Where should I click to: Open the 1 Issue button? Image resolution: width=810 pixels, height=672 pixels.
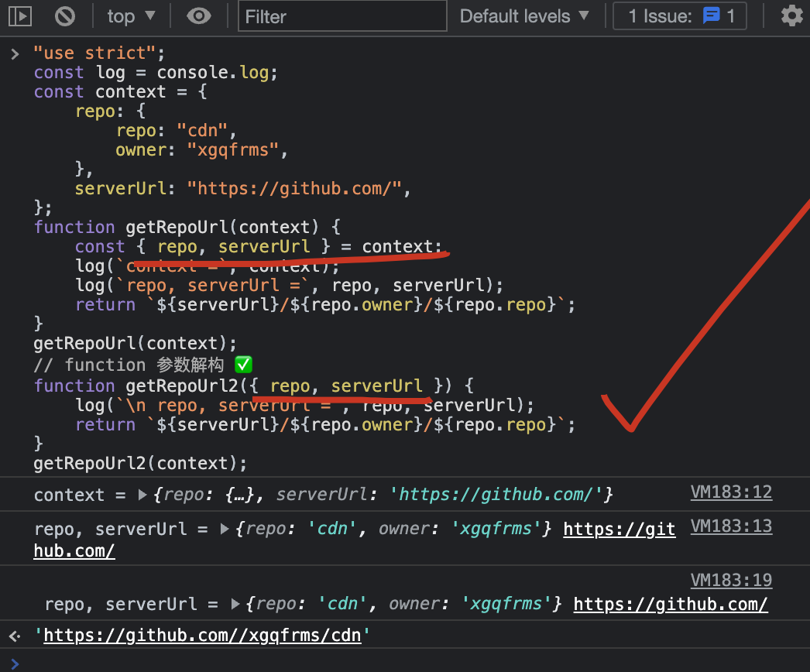679,16
